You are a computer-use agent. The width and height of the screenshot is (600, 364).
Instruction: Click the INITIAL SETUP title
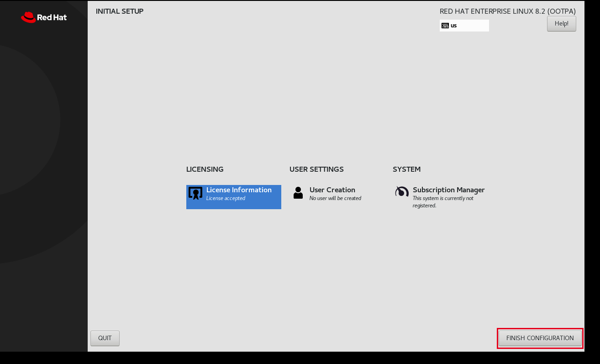(120, 11)
